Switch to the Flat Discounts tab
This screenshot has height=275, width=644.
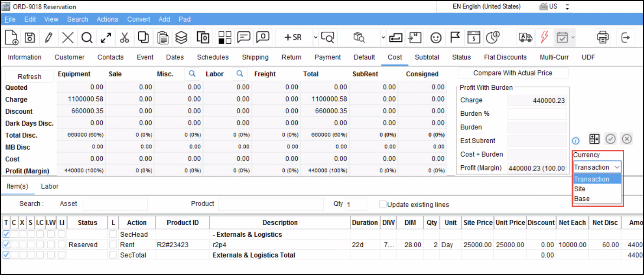click(x=505, y=57)
